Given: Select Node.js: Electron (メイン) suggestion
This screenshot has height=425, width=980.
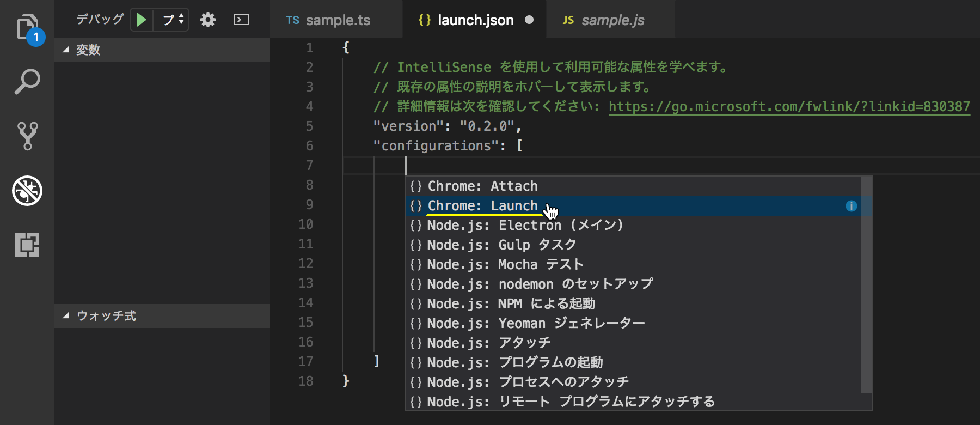Looking at the screenshot, I should [634, 226].
